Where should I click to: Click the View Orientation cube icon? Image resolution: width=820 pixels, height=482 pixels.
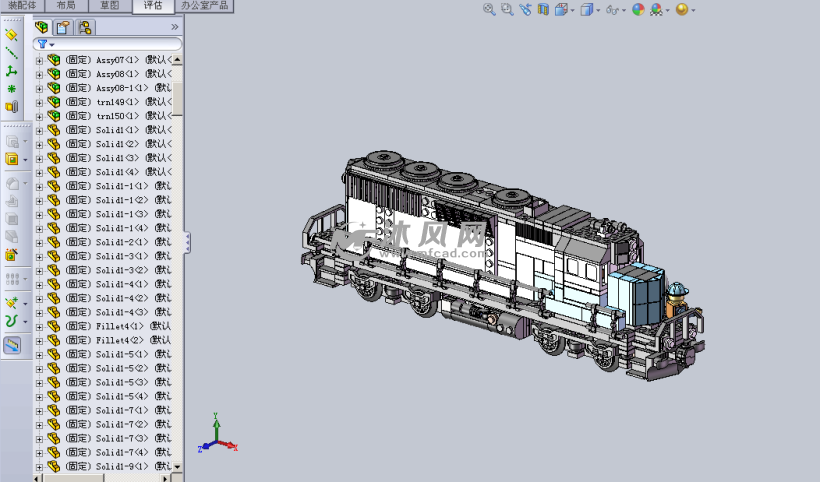pos(561,9)
